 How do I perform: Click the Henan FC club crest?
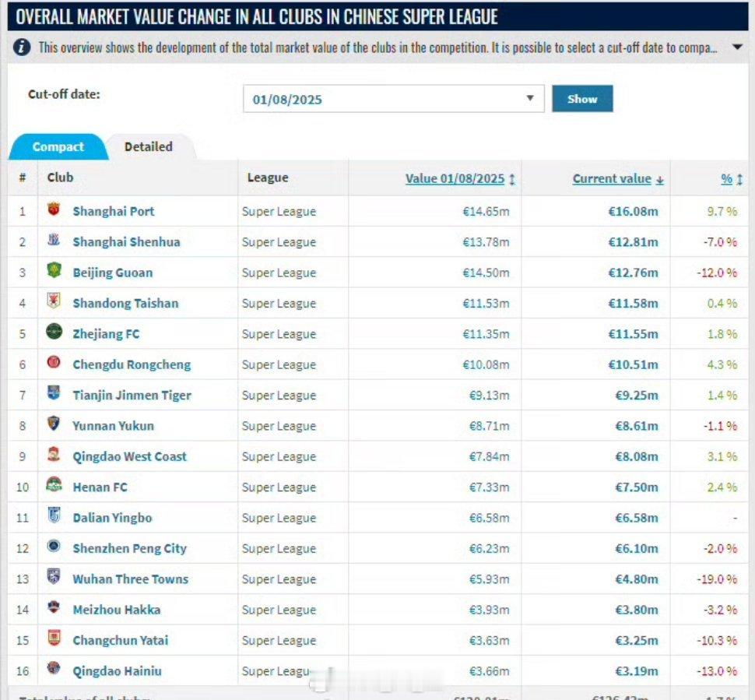tap(54, 484)
